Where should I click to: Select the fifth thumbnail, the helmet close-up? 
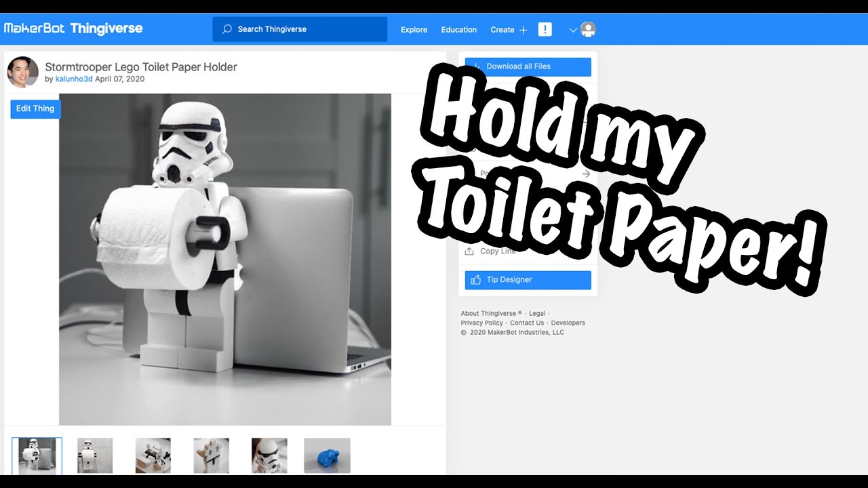point(269,455)
